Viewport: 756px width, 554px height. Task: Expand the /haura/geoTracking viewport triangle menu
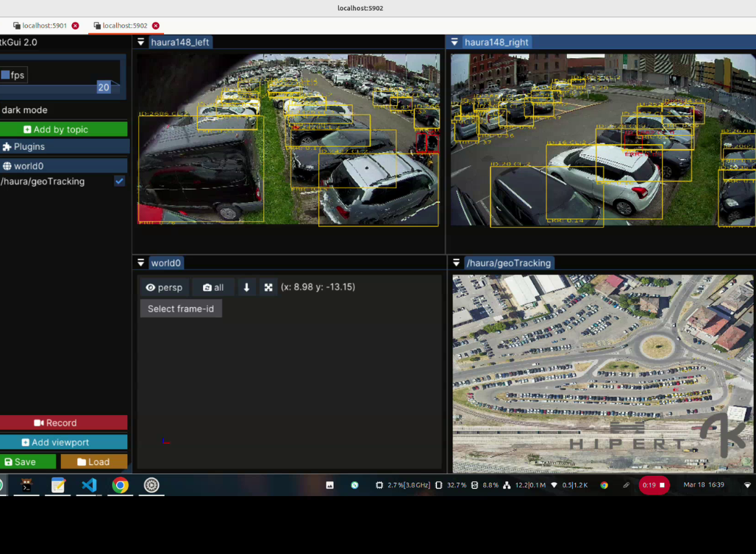coord(456,263)
